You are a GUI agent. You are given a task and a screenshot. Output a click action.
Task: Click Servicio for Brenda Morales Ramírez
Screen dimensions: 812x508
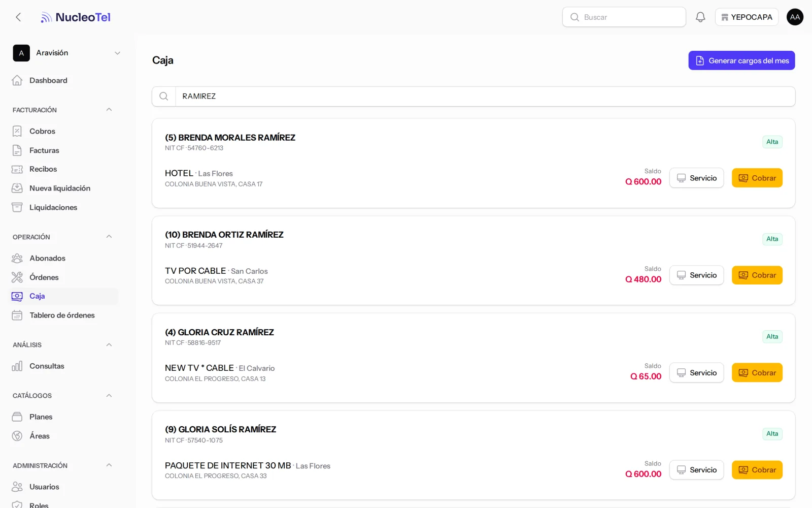pyautogui.click(x=696, y=178)
